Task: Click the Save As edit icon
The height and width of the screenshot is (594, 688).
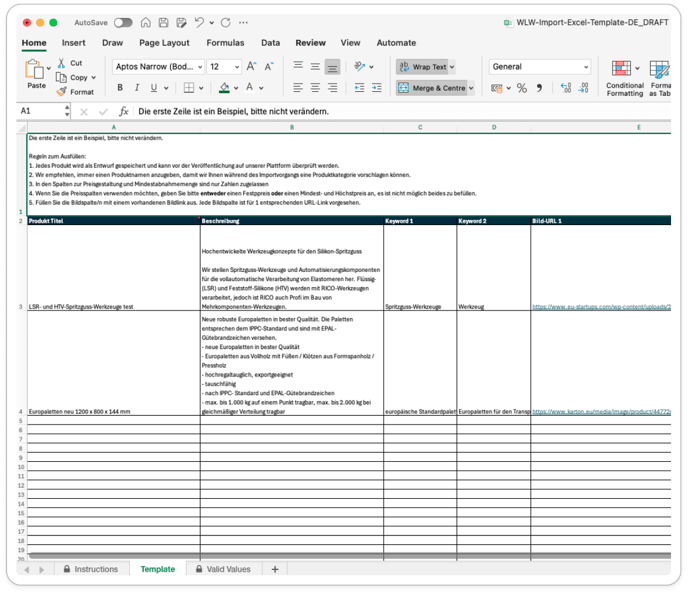Action: tap(181, 22)
